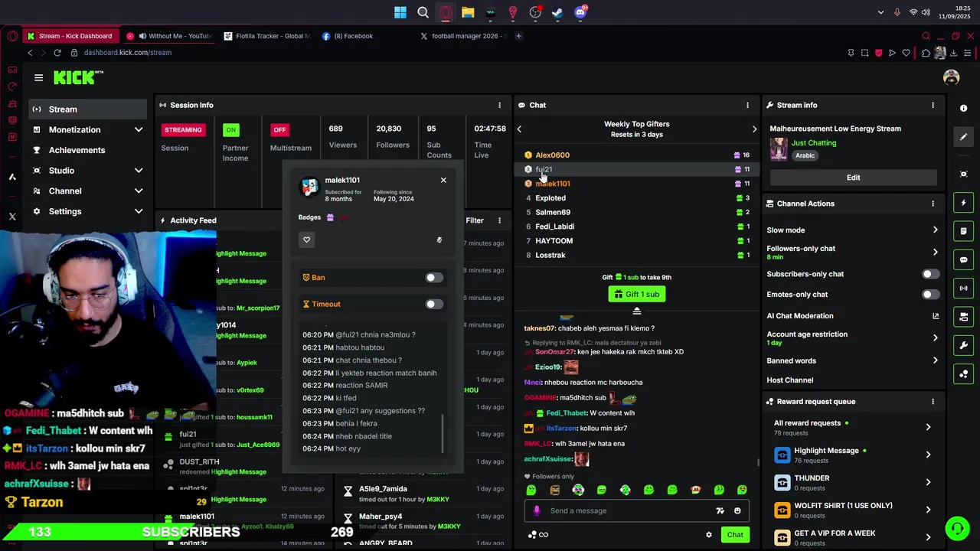
Task: Click the translate icon in message box
Action: coord(720,510)
